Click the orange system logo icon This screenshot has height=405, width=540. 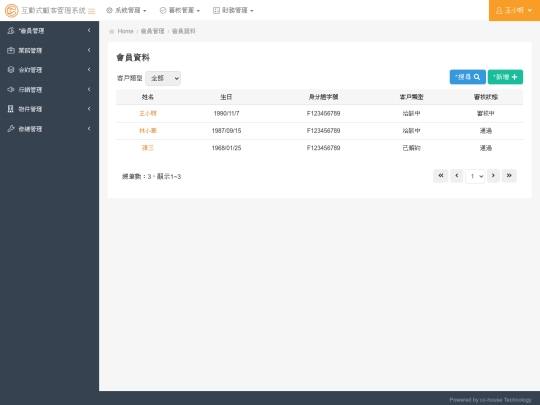[x=11, y=11]
